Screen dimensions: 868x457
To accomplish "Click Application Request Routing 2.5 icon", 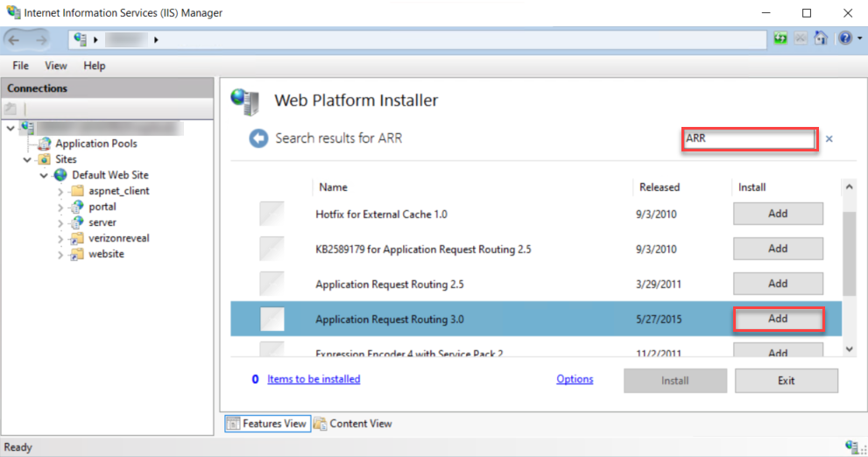I will pyautogui.click(x=272, y=284).
